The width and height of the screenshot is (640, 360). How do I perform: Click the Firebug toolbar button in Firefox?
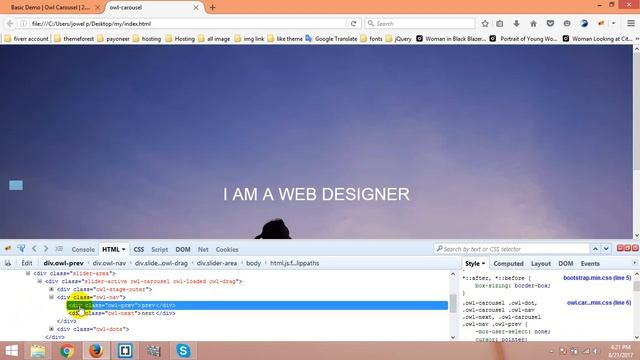point(601,24)
